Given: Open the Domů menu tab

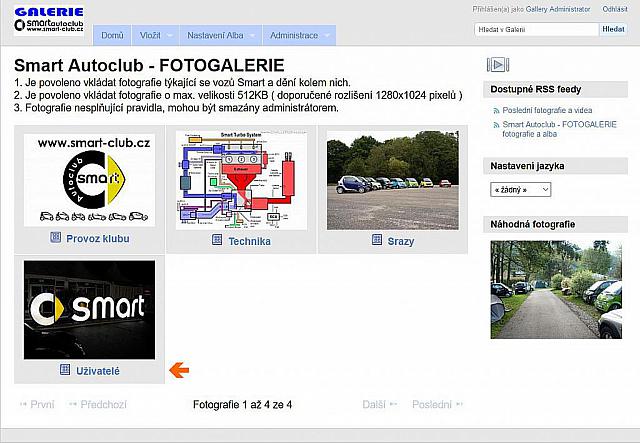Looking at the screenshot, I should [112, 36].
